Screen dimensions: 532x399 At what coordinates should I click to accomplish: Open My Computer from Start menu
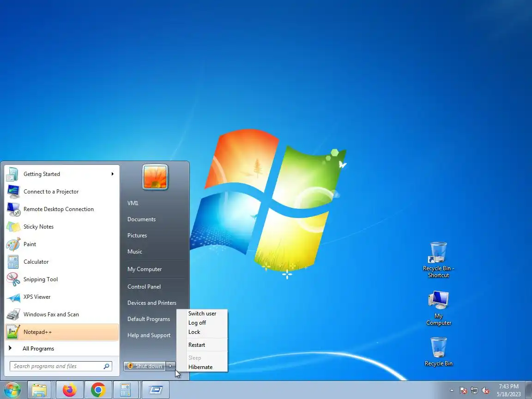[x=145, y=269]
